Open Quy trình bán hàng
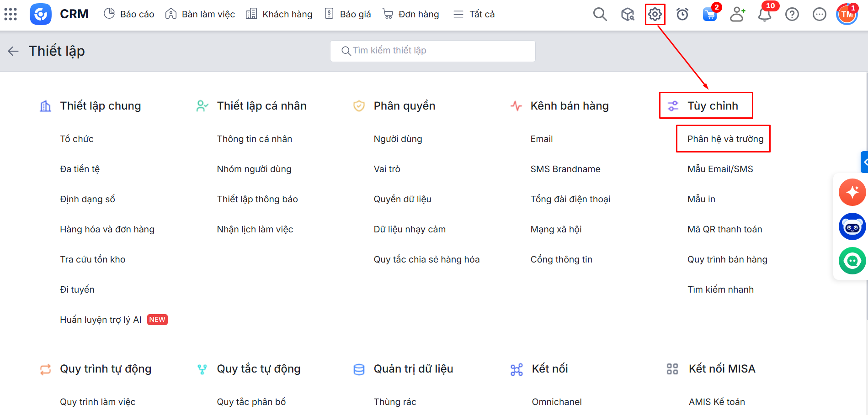 point(727,259)
